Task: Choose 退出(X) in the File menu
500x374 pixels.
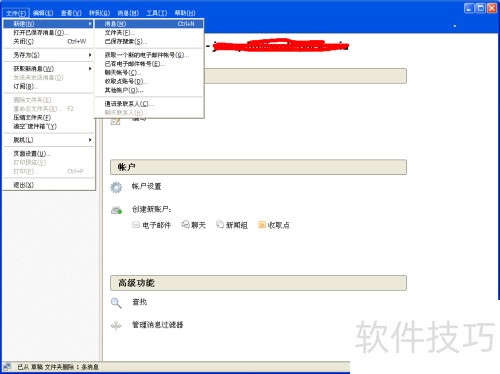Action: [x=49, y=185]
